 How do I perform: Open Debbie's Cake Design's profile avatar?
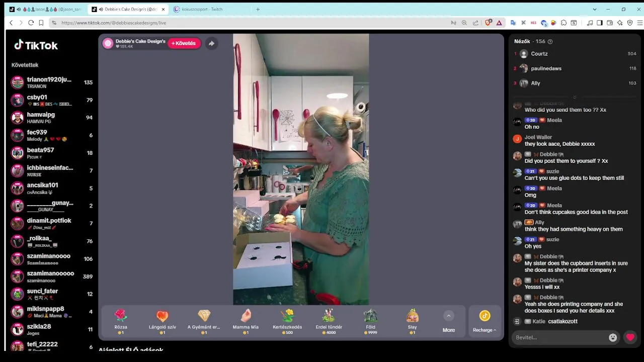point(108,43)
